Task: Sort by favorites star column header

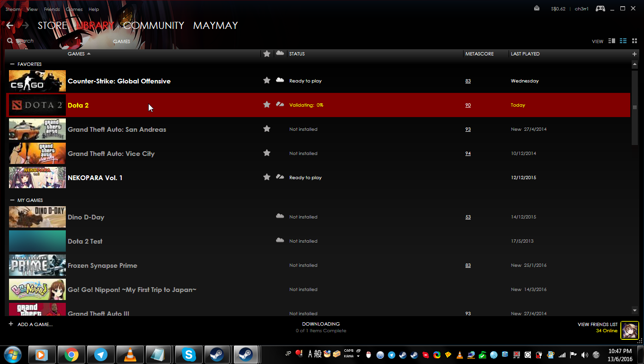Action: tap(267, 54)
